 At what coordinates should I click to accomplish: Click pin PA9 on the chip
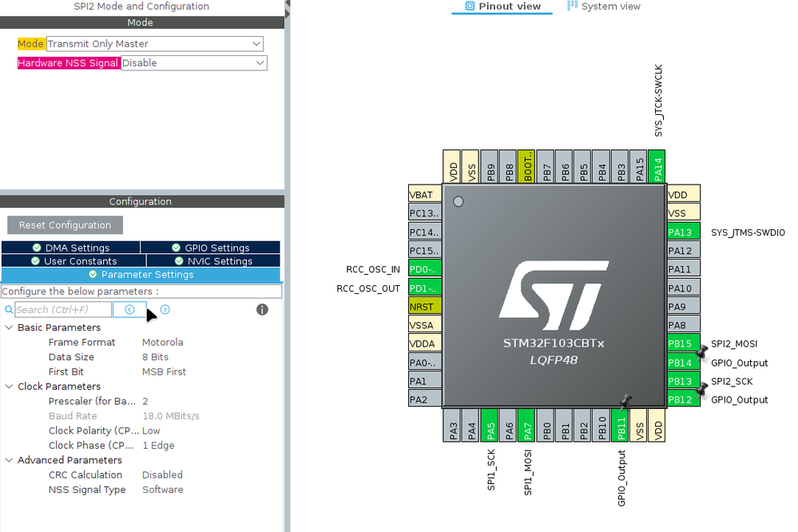click(684, 307)
